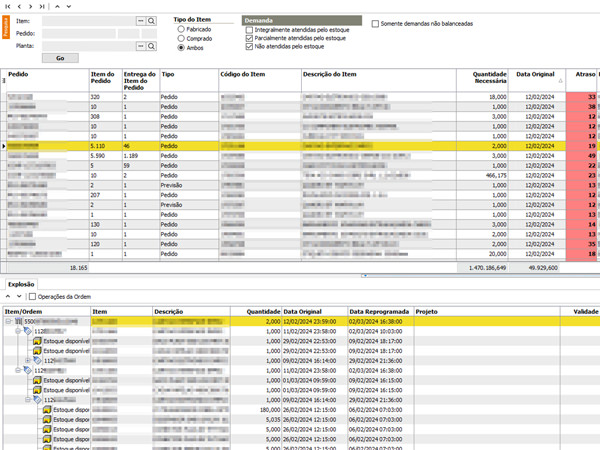Expand the collapsed 112 order with the plus sign
This screenshot has height=450, width=600.
(x=28, y=360)
